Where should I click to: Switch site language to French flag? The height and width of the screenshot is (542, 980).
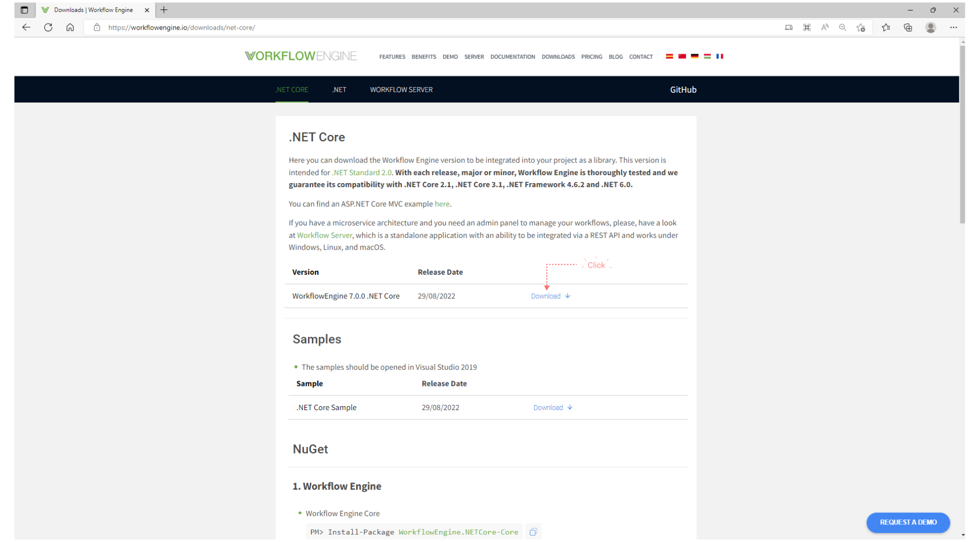coord(720,56)
